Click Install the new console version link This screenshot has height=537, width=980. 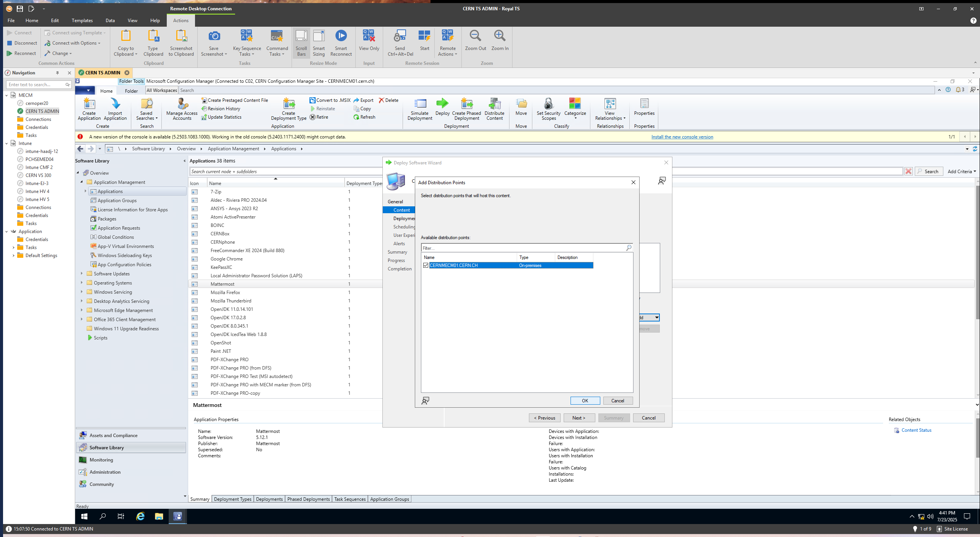[x=682, y=137]
